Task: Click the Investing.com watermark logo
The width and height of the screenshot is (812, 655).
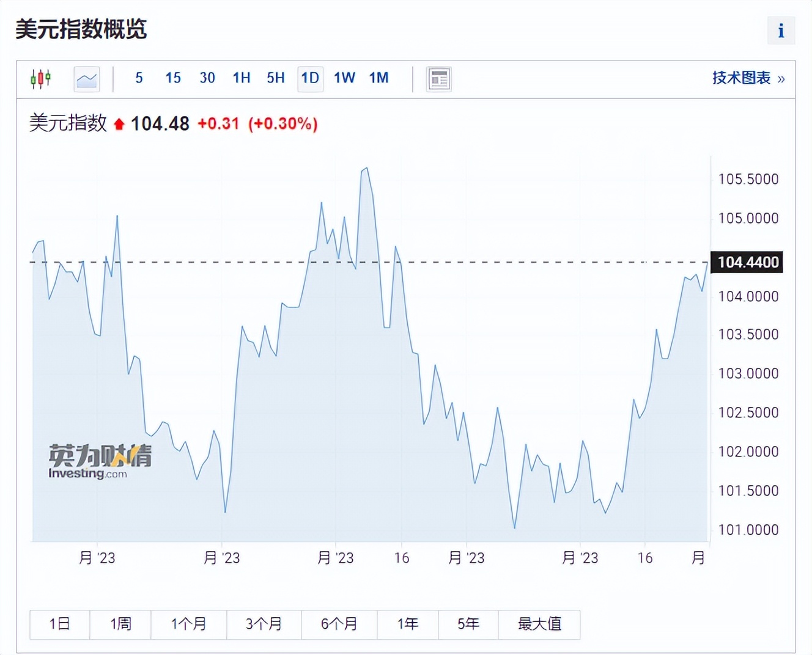Action: 100,459
